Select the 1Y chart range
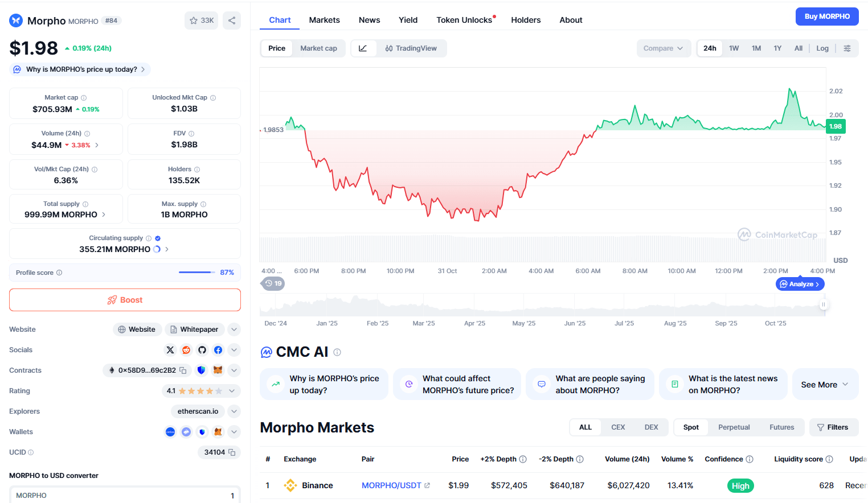 coord(777,48)
